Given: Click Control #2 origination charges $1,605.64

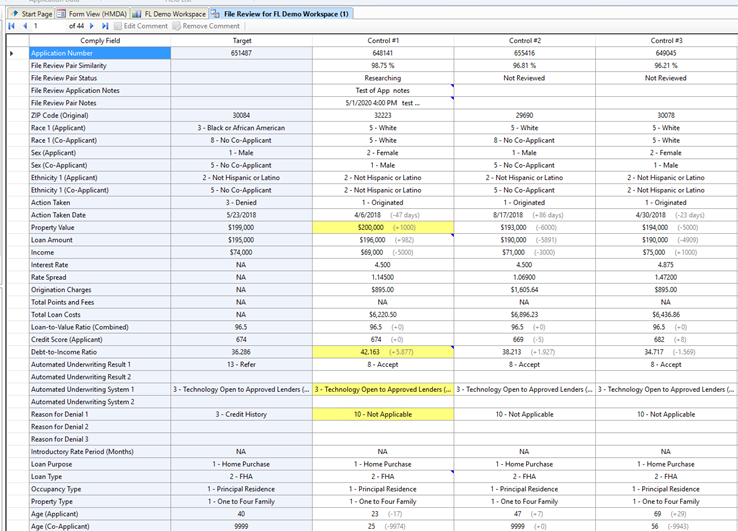Looking at the screenshot, I should coord(524,290).
